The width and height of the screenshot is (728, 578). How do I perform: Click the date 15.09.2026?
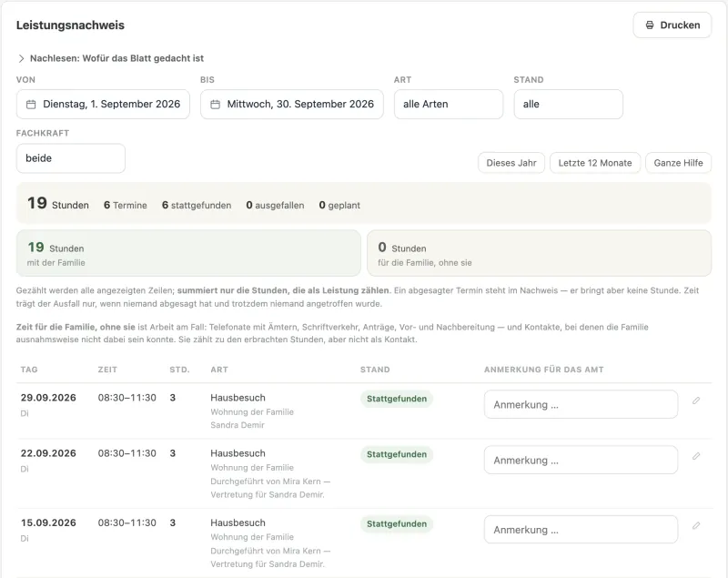(48, 523)
